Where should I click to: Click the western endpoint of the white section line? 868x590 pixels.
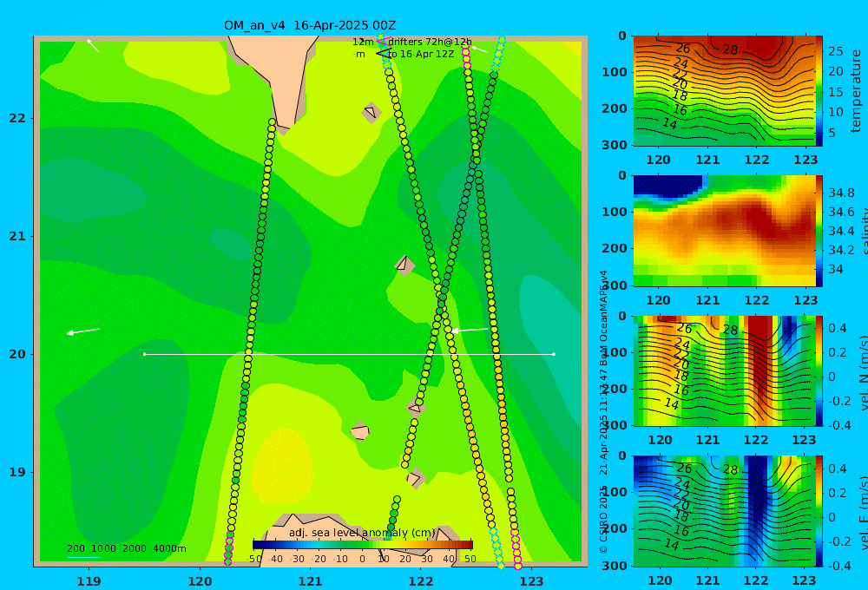point(144,354)
